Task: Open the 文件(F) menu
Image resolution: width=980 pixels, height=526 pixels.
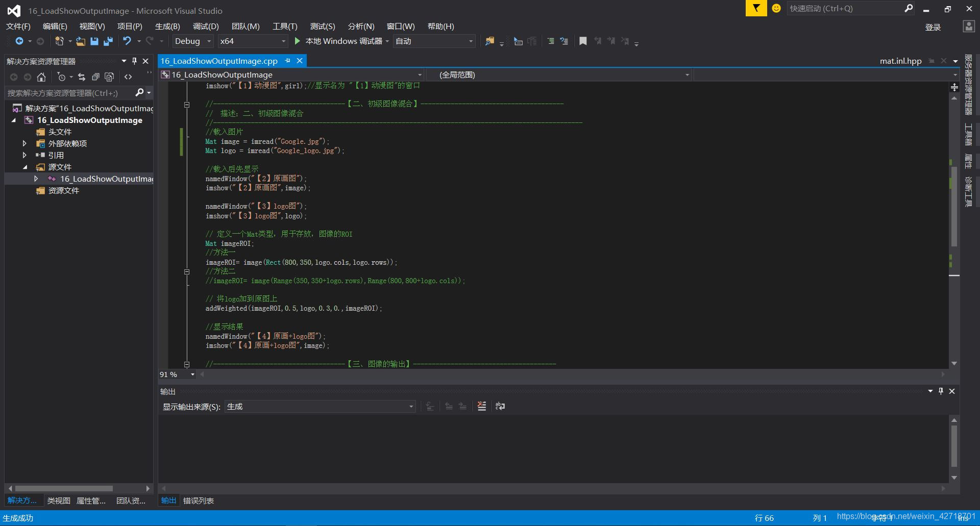Action: (18, 26)
